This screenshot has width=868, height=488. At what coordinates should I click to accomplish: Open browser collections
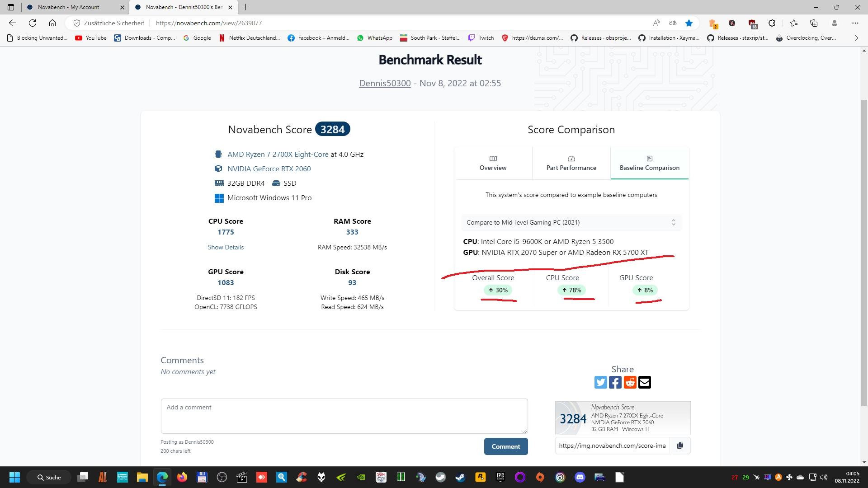814,23
